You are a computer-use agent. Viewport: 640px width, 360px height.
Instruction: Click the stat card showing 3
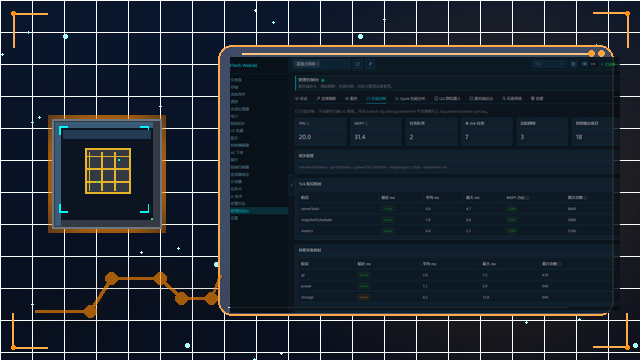click(x=542, y=132)
